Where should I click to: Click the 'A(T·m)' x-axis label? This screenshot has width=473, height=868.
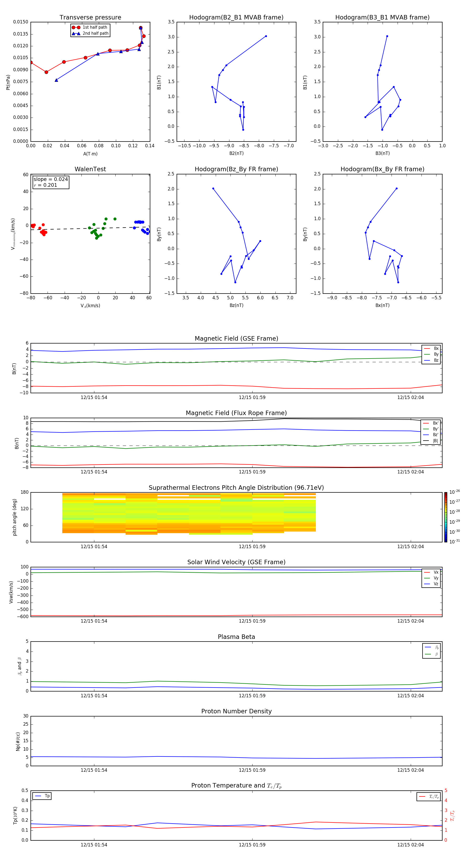pyautogui.click(x=90, y=154)
